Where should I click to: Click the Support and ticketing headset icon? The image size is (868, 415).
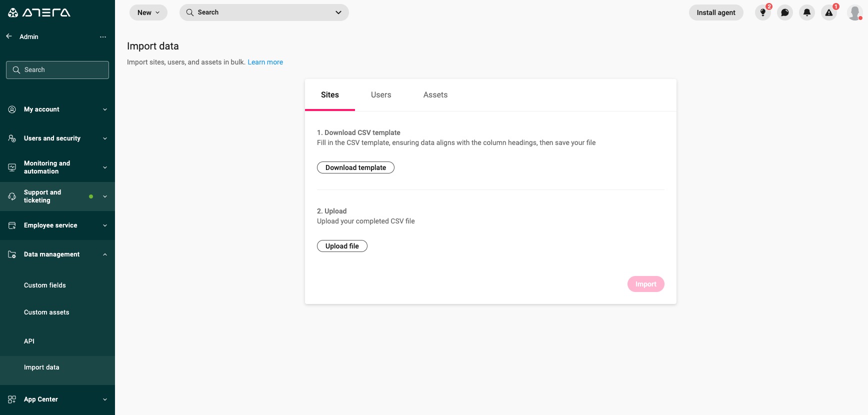coord(12,196)
